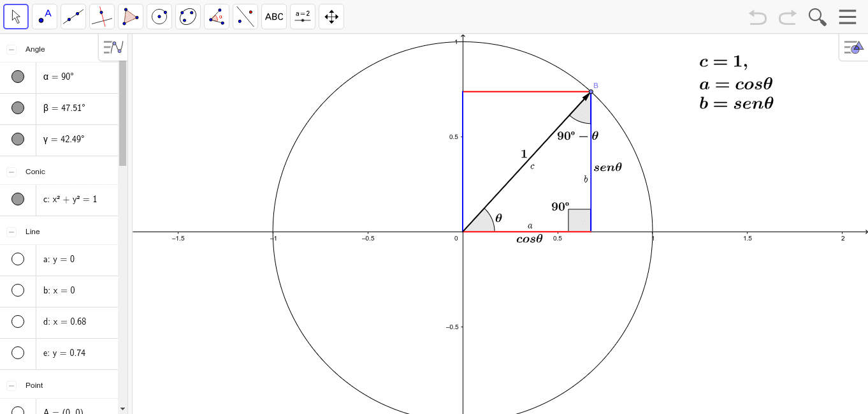Select the Ellipse conic tool
This screenshot has height=414, width=868.
coord(188,17)
